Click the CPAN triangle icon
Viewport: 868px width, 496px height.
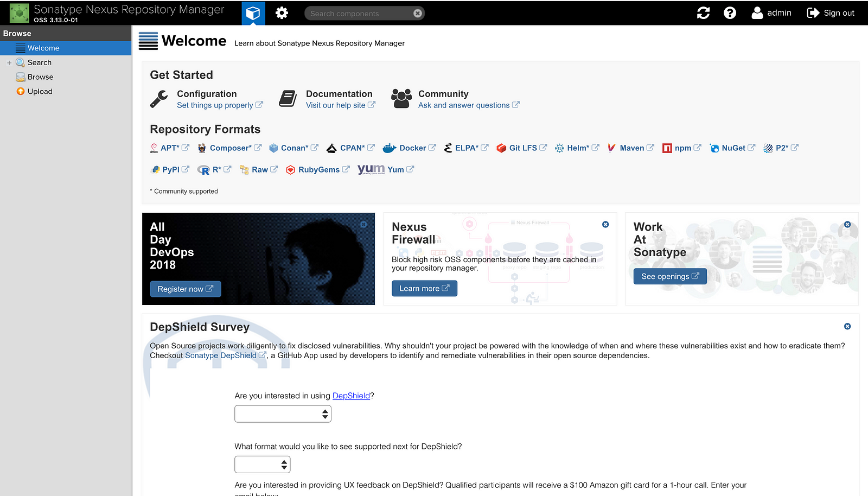pos(331,148)
